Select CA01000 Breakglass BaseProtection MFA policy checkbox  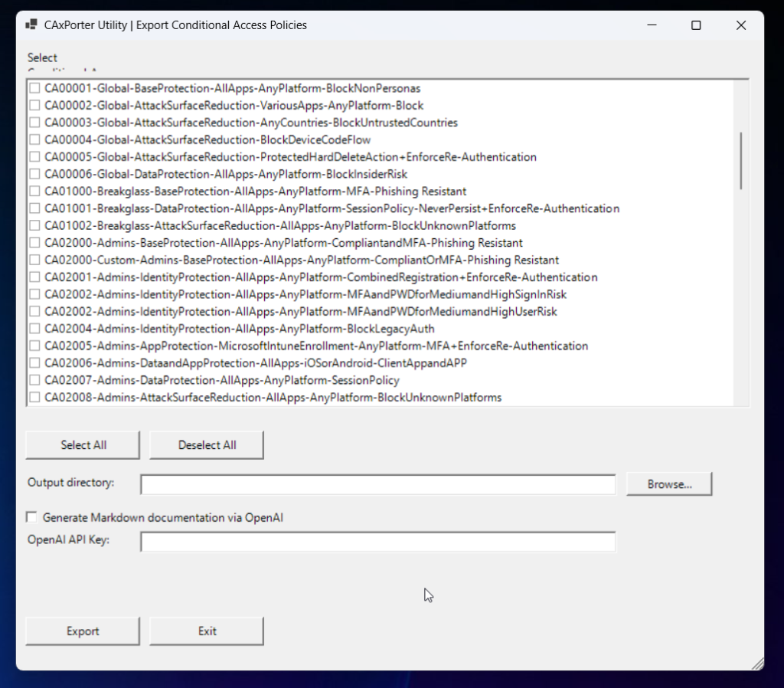[x=34, y=192]
